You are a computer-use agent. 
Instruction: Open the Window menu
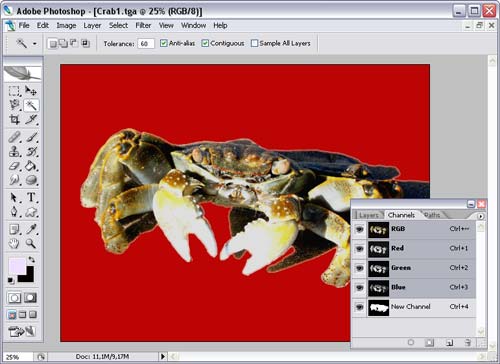(x=193, y=25)
